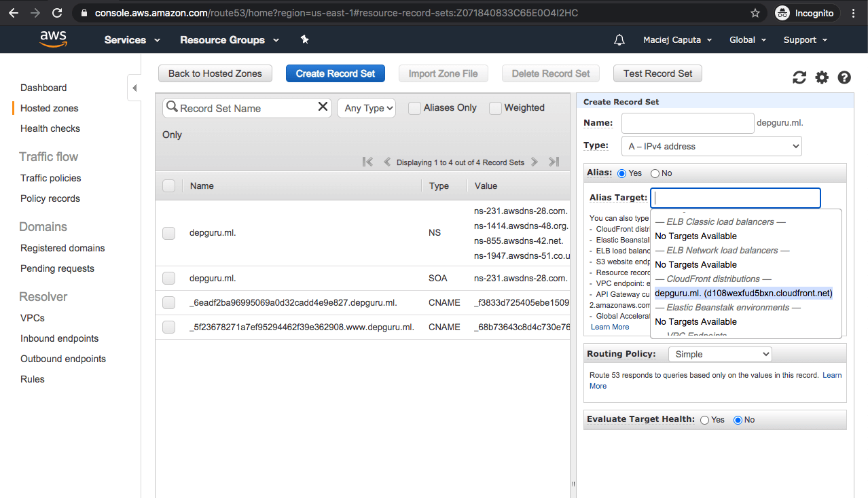Enable the Aliases Only checkbox
868x498 pixels.
pos(414,108)
